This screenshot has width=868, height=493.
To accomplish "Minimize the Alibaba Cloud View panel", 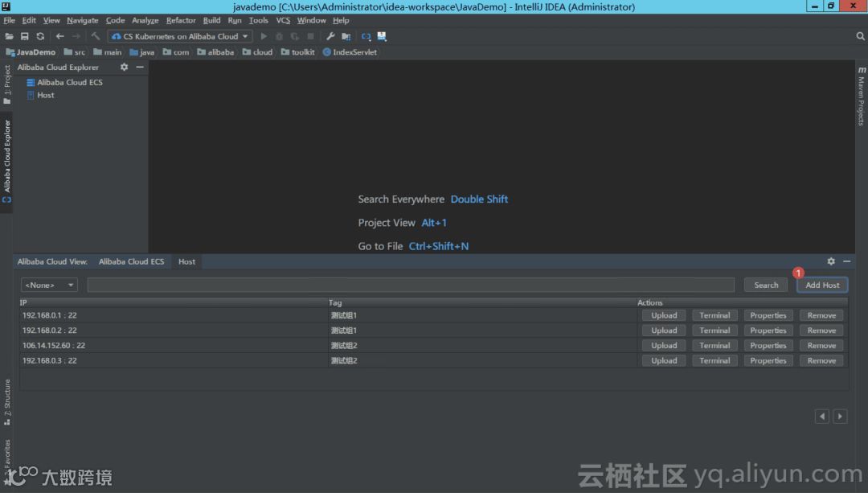I will click(x=847, y=261).
